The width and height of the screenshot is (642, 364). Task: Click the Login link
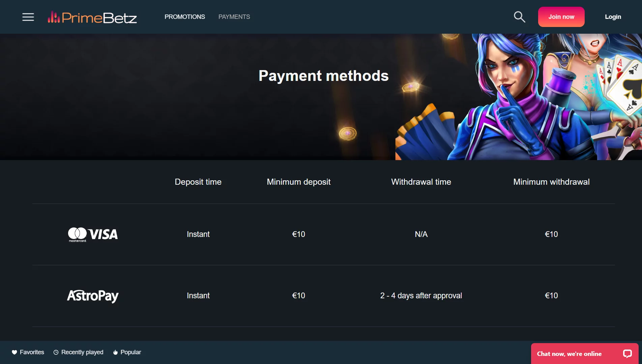pyautogui.click(x=613, y=17)
